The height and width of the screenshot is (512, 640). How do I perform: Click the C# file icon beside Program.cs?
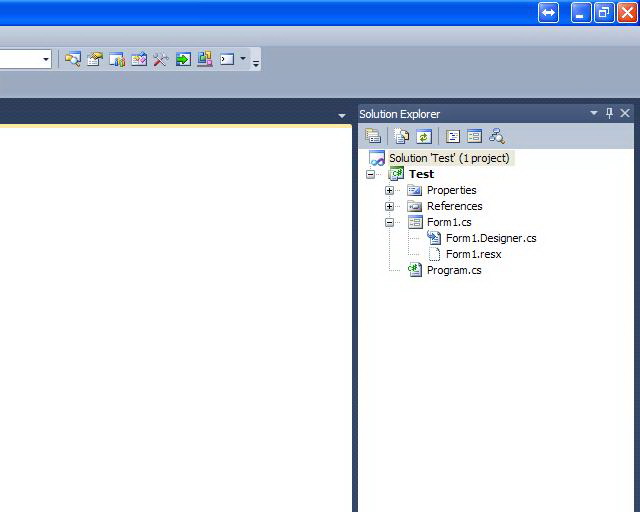[415, 270]
